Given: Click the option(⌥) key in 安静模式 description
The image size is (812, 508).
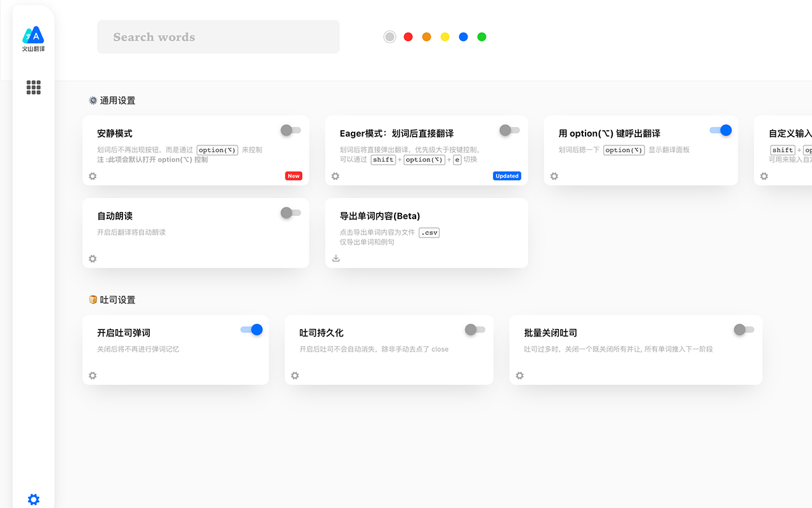Looking at the screenshot, I should click(x=217, y=150).
